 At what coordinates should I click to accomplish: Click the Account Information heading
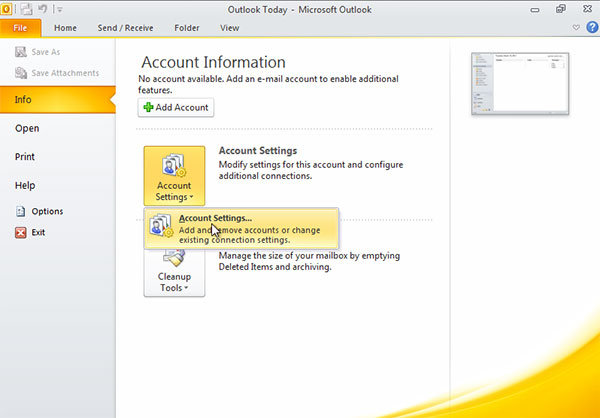coord(213,62)
